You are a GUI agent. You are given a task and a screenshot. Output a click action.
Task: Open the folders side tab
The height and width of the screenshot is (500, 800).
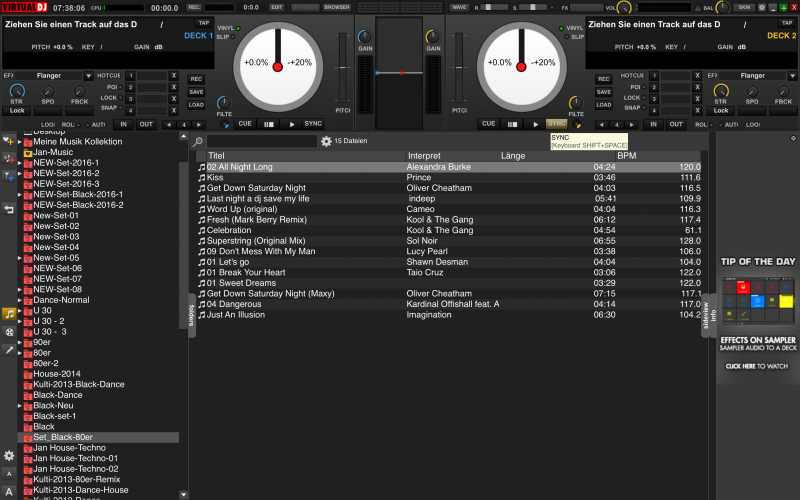click(192, 315)
